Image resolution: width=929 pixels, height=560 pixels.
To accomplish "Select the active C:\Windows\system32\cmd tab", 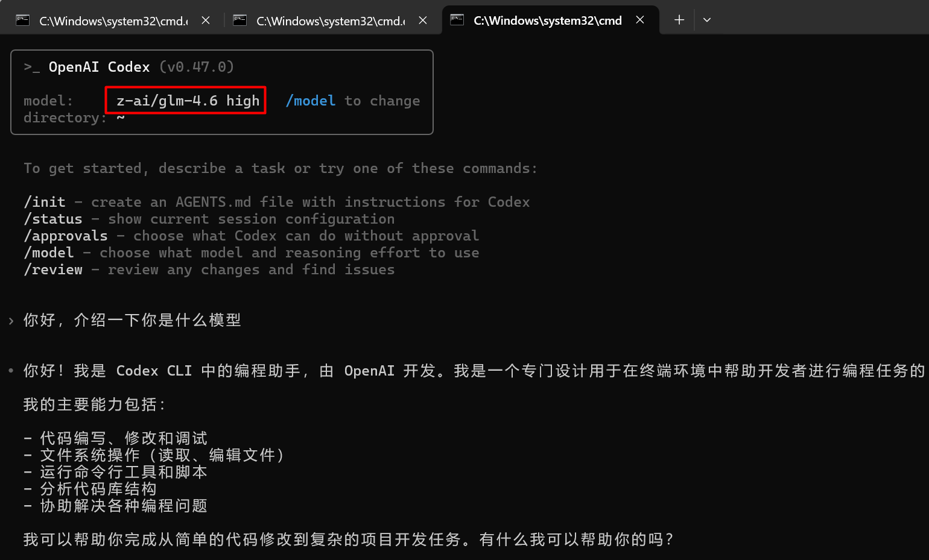I will [x=546, y=20].
